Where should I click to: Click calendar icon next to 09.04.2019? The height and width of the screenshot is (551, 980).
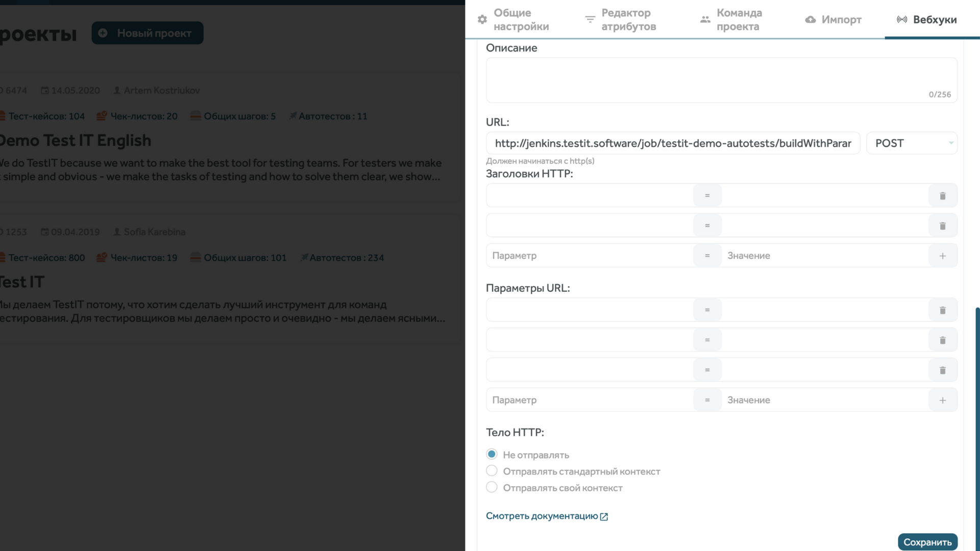click(45, 232)
